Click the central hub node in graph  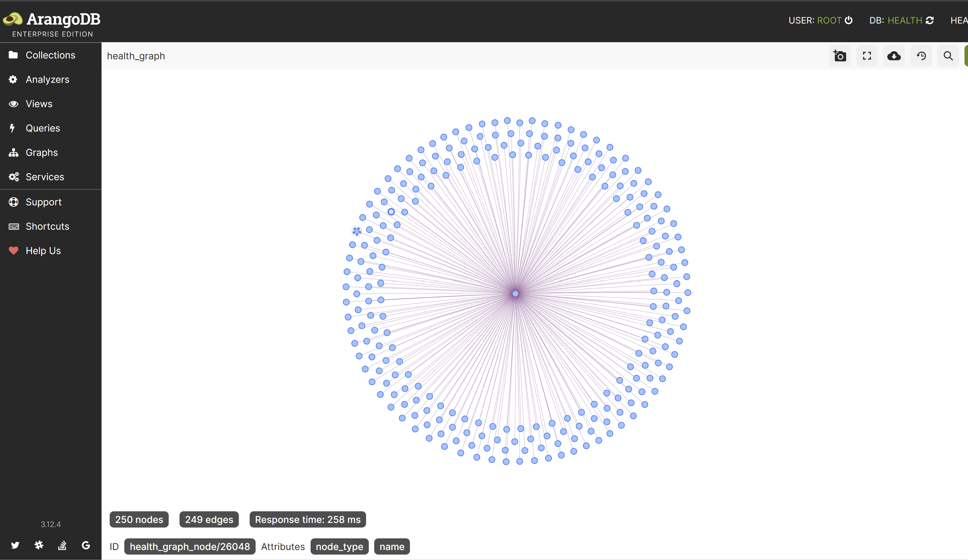(x=515, y=294)
